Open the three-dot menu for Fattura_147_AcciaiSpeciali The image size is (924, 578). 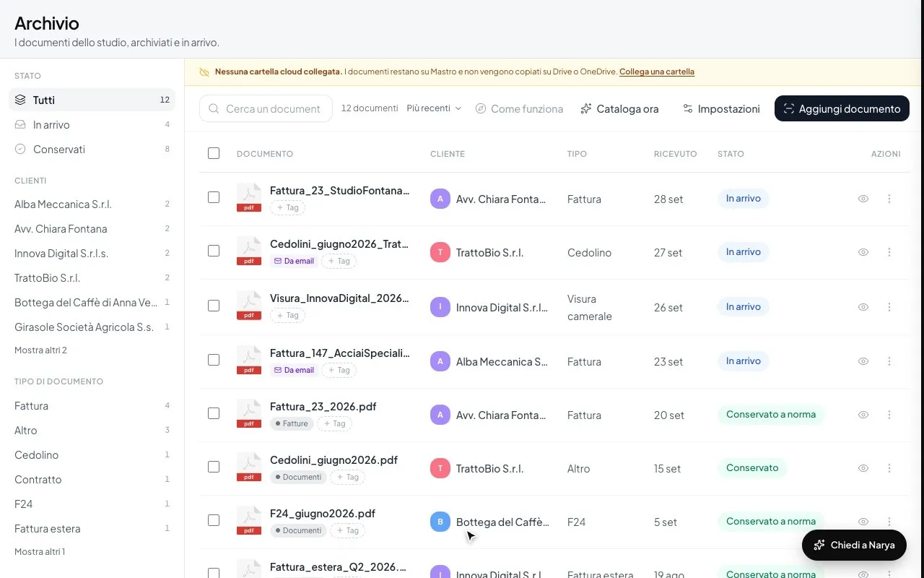[x=889, y=361]
